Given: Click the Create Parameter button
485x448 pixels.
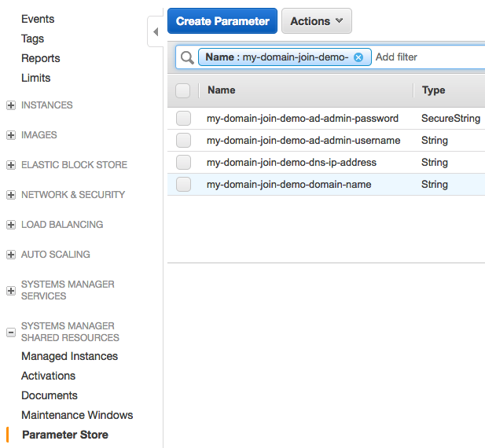Looking at the screenshot, I should [222, 21].
